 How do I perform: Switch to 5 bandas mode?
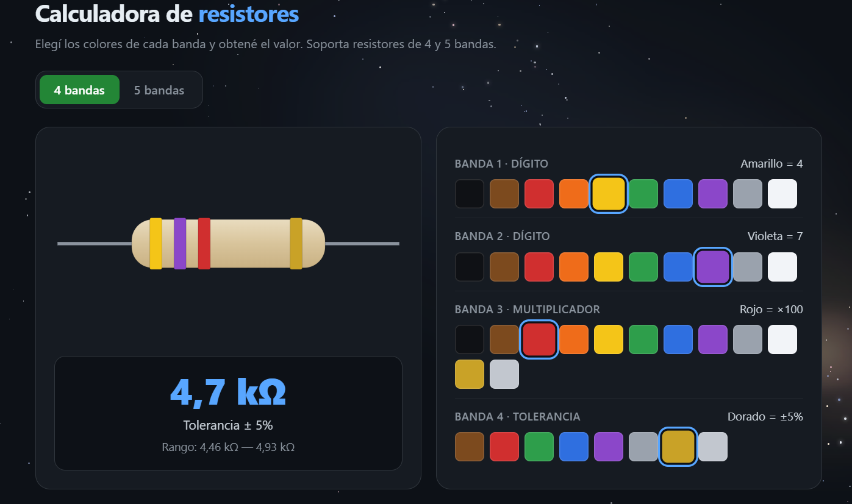(x=159, y=90)
